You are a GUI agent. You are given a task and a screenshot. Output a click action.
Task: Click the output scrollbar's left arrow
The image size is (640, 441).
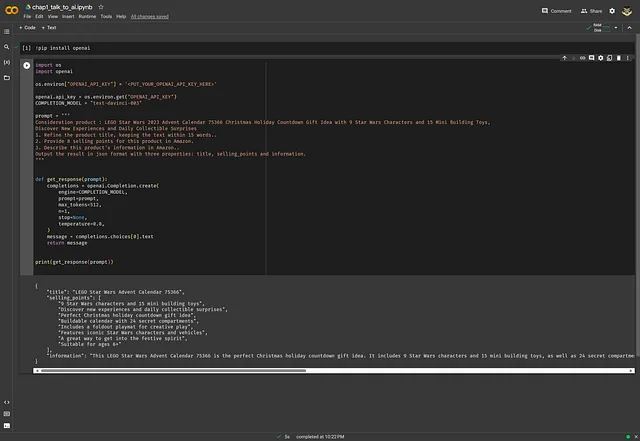(37, 371)
